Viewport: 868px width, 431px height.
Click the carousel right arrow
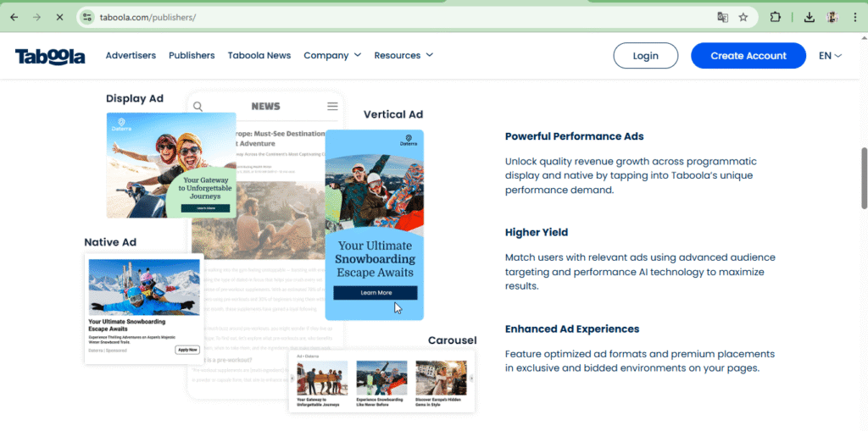click(x=471, y=378)
